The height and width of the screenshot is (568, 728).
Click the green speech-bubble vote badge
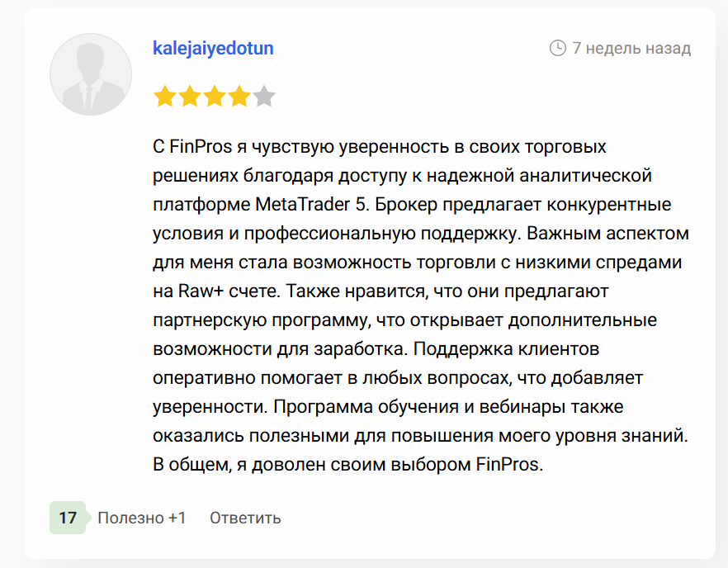click(x=69, y=518)
